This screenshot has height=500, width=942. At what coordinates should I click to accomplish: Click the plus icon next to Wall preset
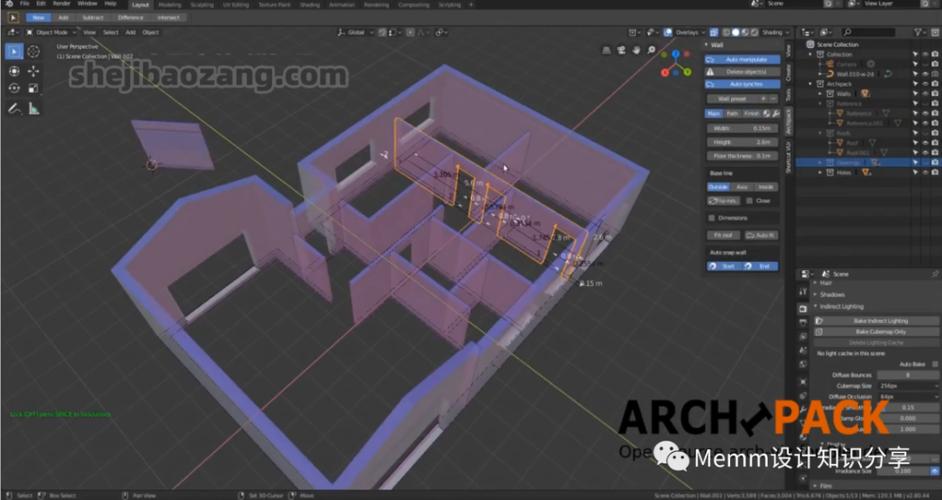(x=764, y=99)
